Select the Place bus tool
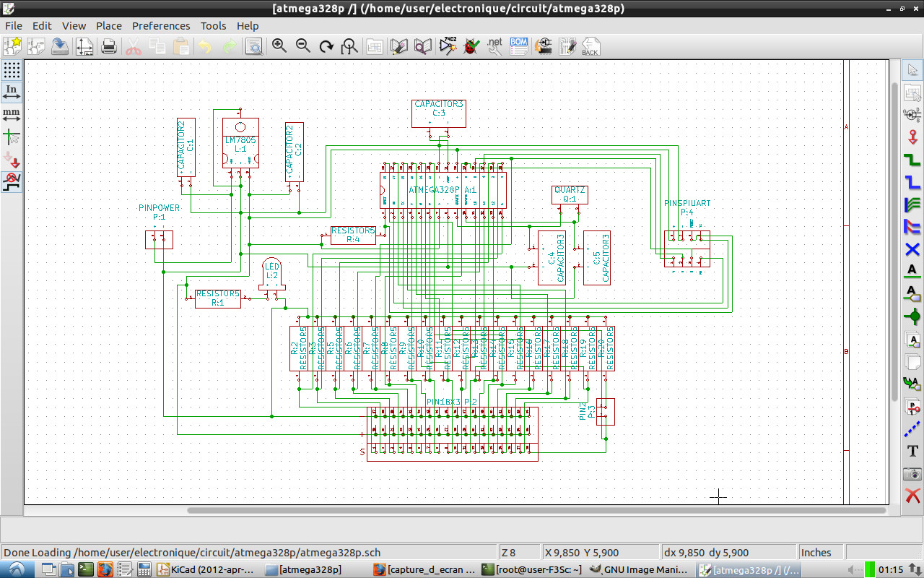Viewport: 924px width, 578px height. pyautogui.click(x=912, y=182)
